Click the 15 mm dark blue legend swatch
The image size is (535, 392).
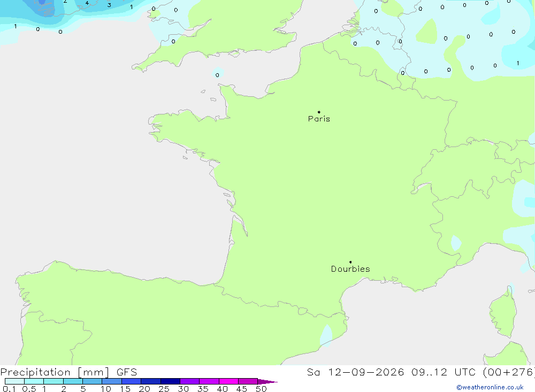131,381
